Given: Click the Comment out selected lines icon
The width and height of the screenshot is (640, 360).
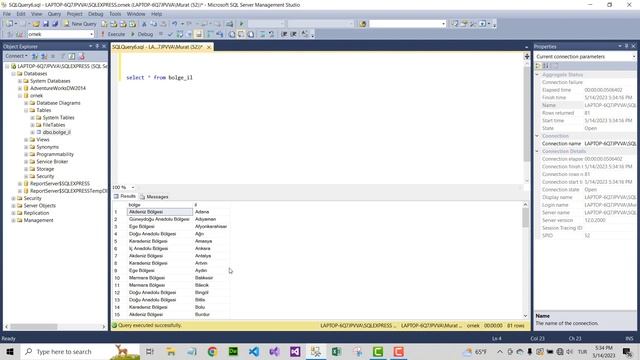Looking at the screenshot, I should coord(262,34).
